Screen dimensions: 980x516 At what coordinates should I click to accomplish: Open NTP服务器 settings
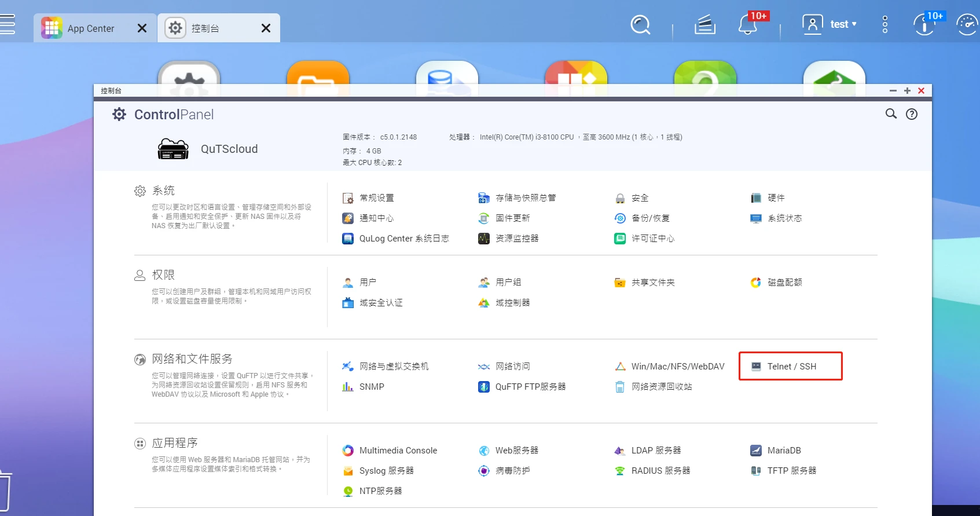[x=372, y=491]
